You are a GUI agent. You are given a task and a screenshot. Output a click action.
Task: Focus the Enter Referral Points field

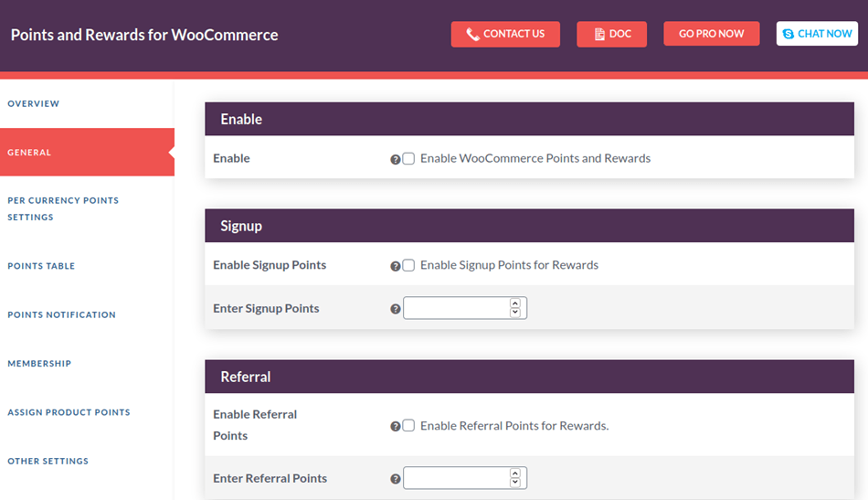pyautogui.click(x=465, y=478)
